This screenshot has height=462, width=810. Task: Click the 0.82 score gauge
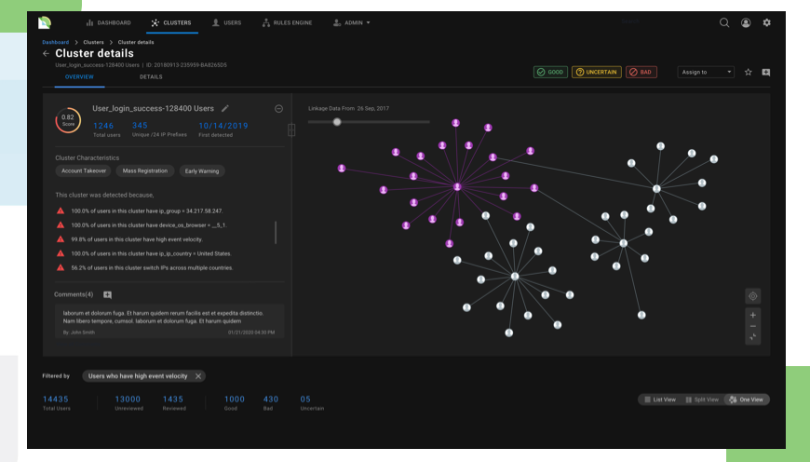coord(68,120)
